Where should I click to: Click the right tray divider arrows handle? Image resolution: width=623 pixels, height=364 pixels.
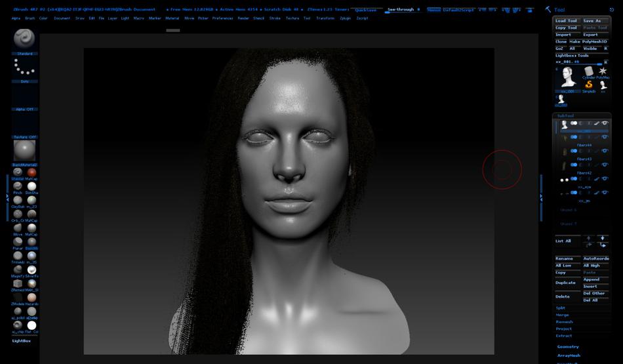(541, 198)
